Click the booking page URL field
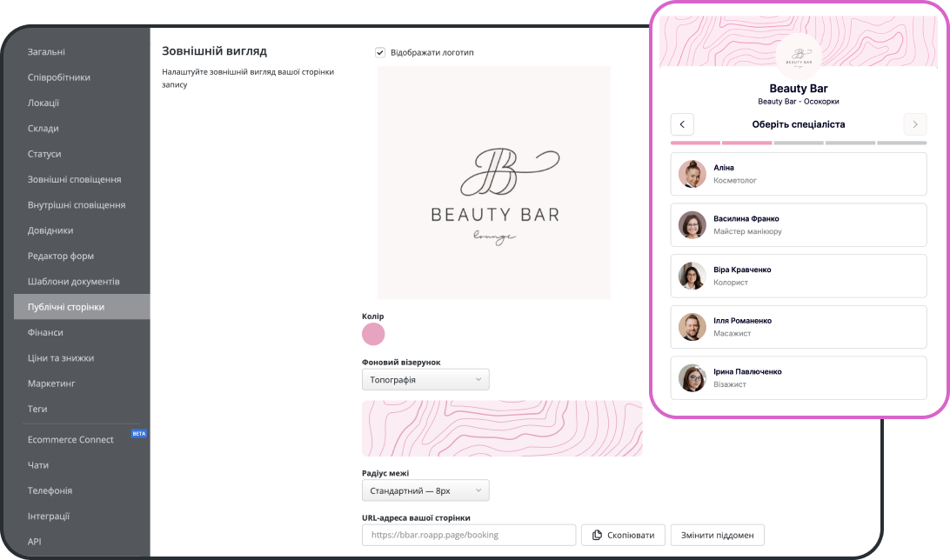This screenshot has width=950, height=560. coord(469,535)
